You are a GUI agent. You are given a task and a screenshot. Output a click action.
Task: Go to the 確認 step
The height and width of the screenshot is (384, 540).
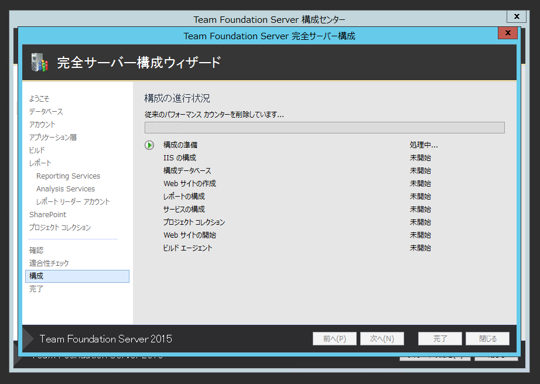click(x=36, y=250)
